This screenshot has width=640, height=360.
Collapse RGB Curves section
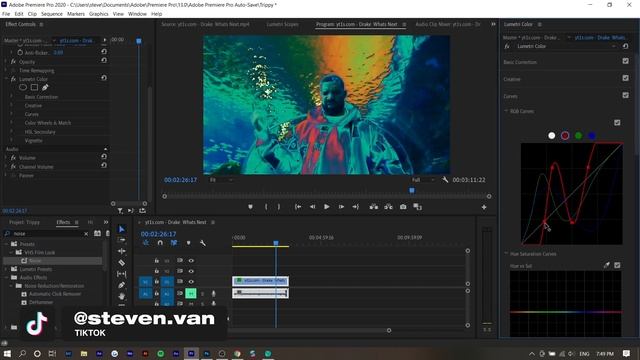506,111
